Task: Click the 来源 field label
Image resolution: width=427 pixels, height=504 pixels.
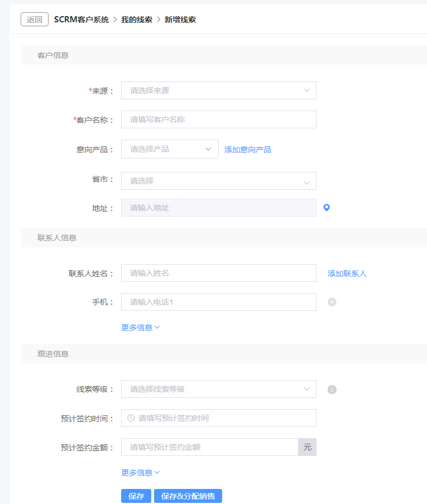Action: (101, 91)
